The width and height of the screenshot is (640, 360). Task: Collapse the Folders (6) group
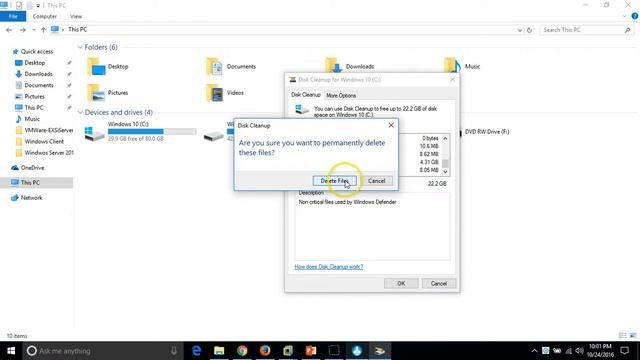(80, 47)
